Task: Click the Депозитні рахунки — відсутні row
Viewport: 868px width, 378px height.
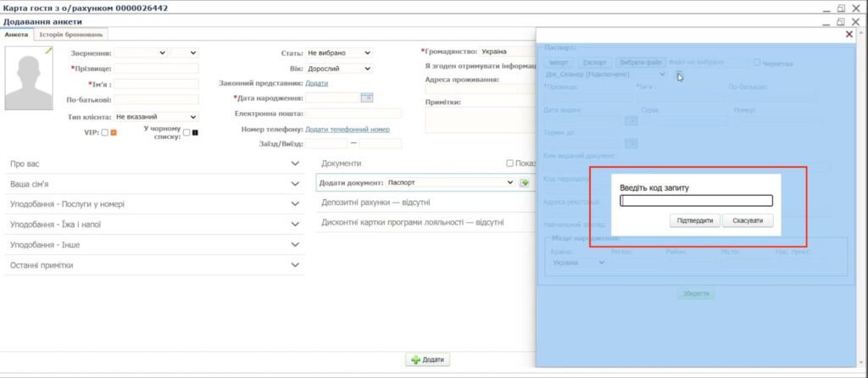Action: (426, 203)
